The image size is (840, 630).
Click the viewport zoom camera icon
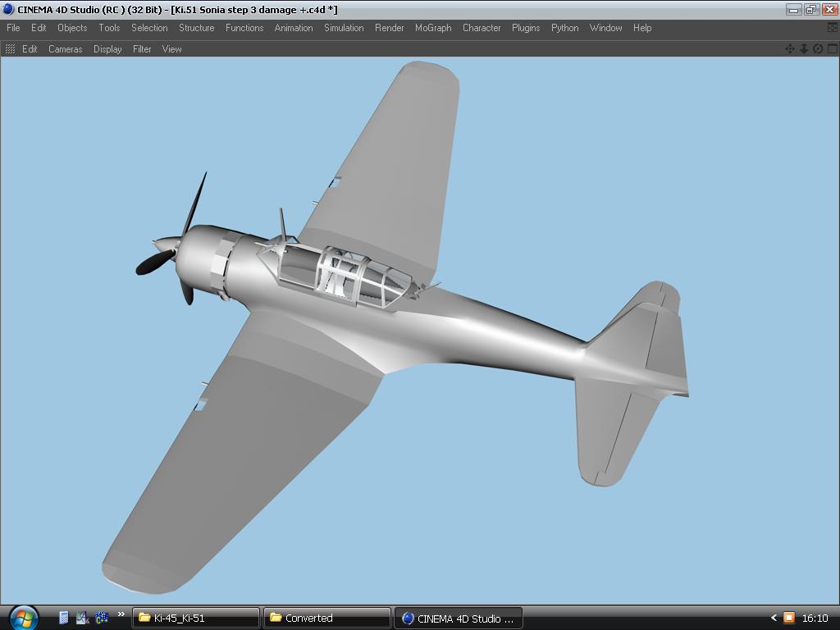point(804,49)
